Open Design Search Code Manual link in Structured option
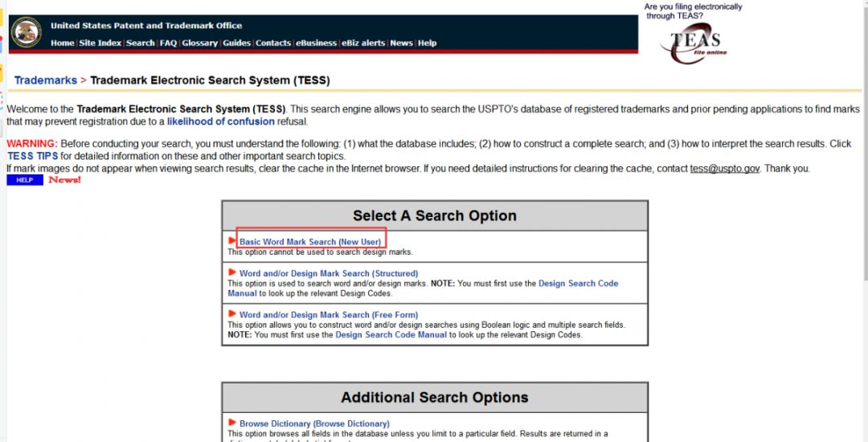868x442 pixels. [x=423, y=289]
